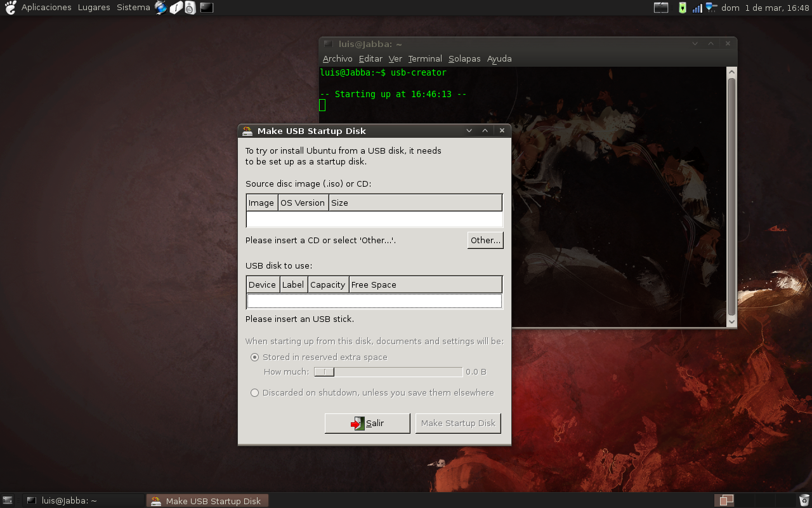Launch the white box launcher beside the globe
The width and height of the screenshot is (812, 508).
176,8
